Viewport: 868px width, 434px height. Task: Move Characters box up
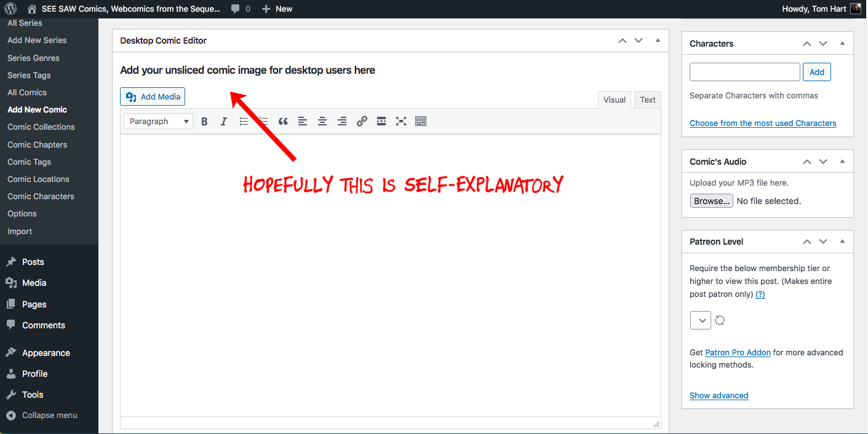tap(807, 44)
